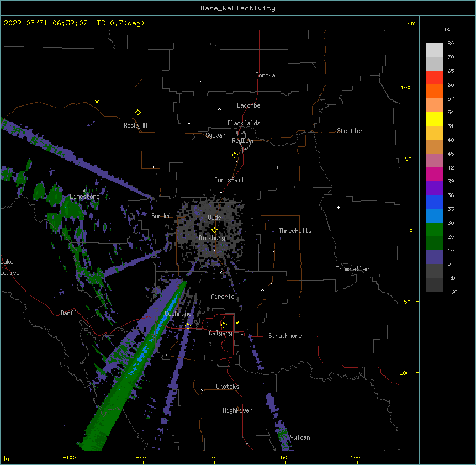
Task: Click the Base_Reflectivity title text
Action: pos(238,8)
